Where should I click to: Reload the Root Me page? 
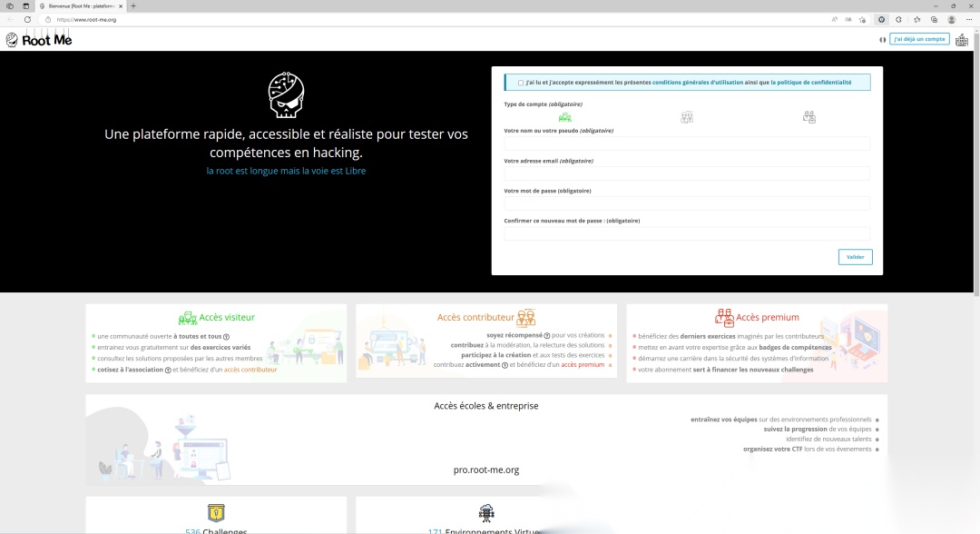click(x=27, y=19)
